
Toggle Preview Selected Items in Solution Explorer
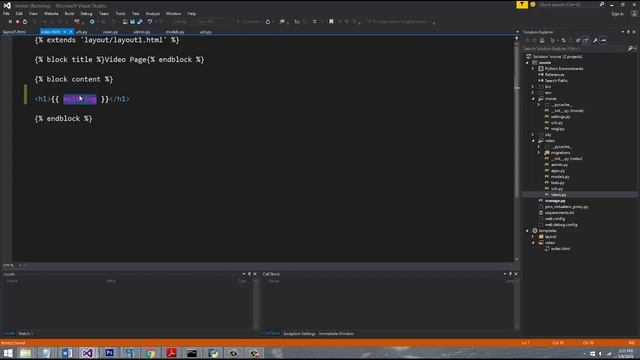pos(603,40)
